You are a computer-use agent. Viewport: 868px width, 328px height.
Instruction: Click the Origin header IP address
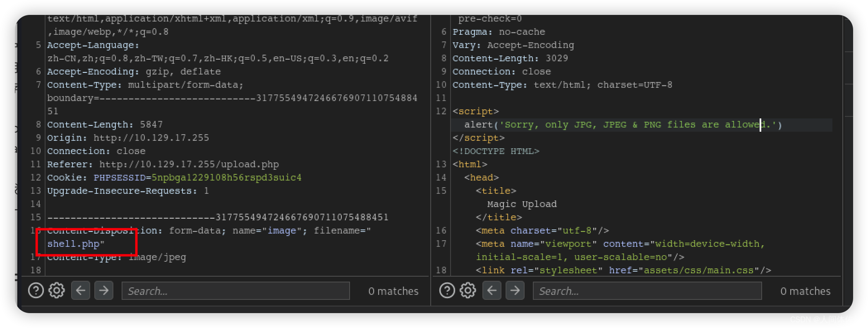point(151,138)
